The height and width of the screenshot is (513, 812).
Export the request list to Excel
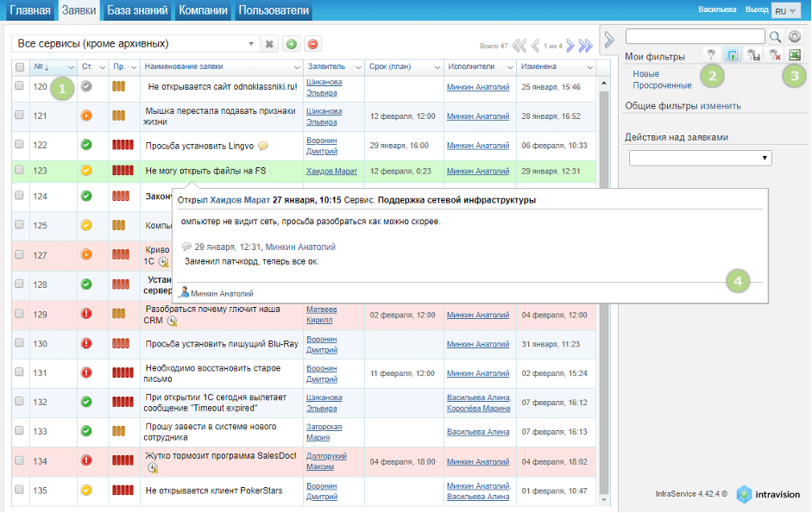pos(795,56)
